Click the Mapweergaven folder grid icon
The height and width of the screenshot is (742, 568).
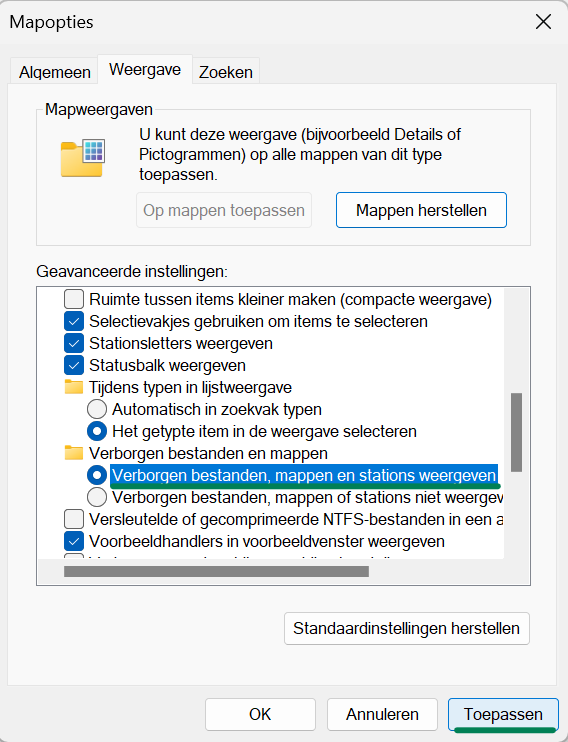83,159
